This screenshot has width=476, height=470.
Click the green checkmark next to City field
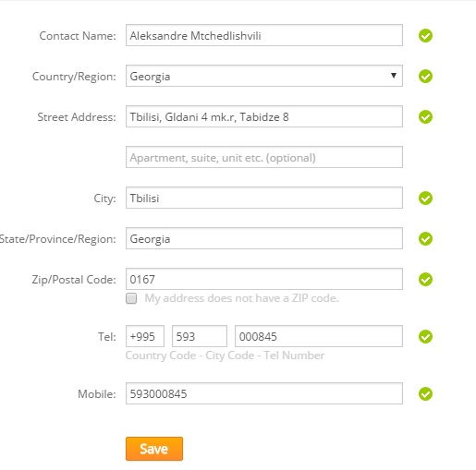[425, 199]
